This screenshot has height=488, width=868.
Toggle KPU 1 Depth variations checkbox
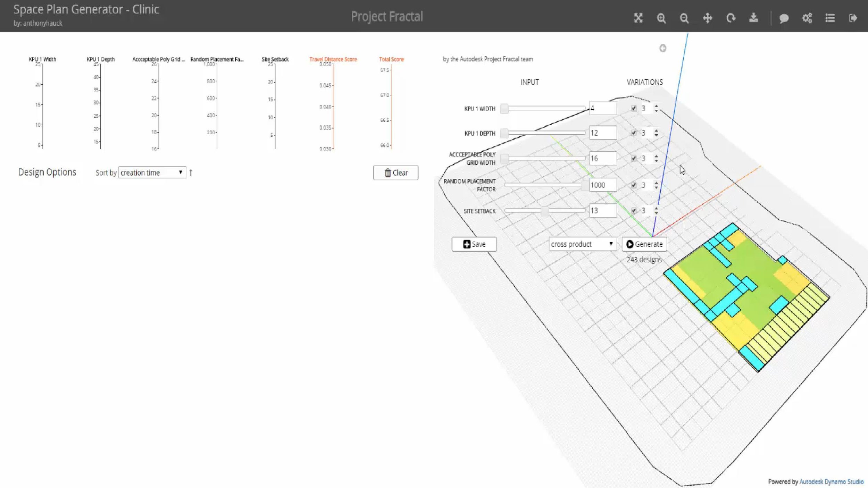[x=634, y=133]
